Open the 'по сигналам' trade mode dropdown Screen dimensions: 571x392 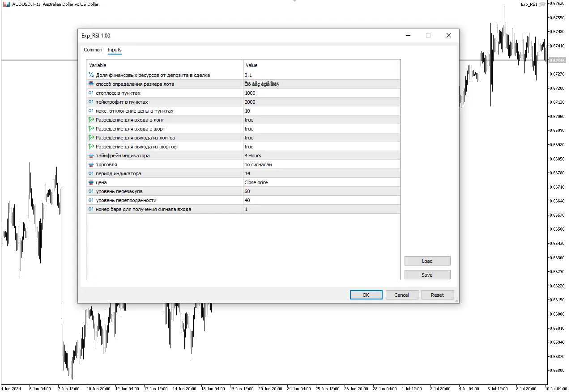258,164
